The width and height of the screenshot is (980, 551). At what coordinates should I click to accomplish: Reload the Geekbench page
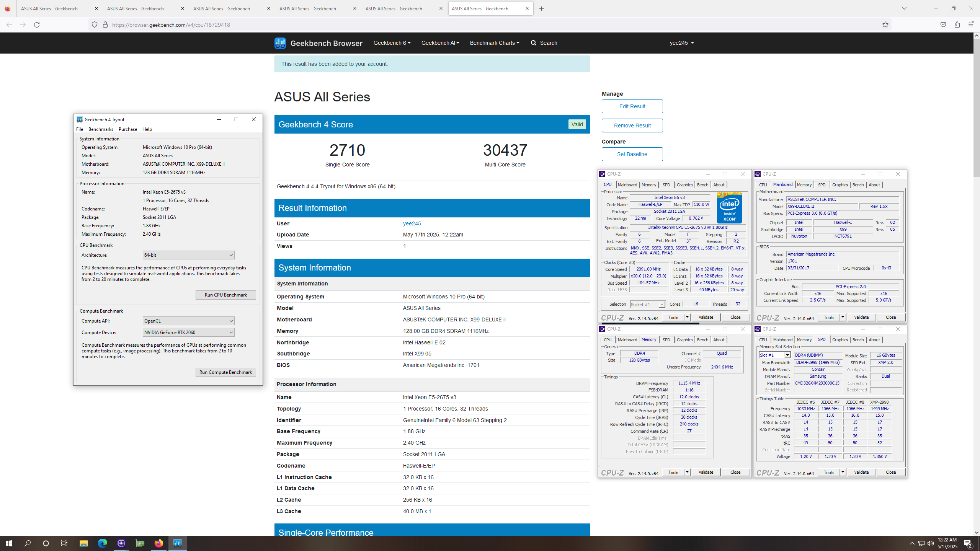(x=37, y=25)
